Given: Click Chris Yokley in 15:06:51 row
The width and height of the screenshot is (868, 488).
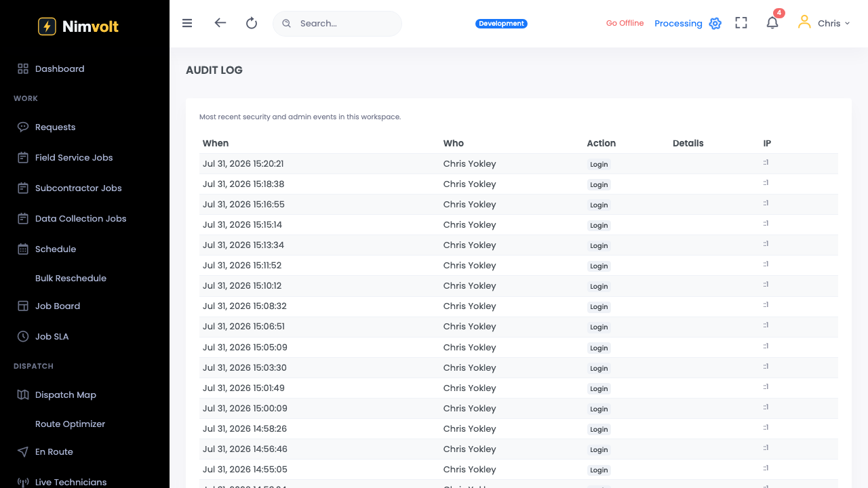Looking at the screenshot, I should [469, 326].
